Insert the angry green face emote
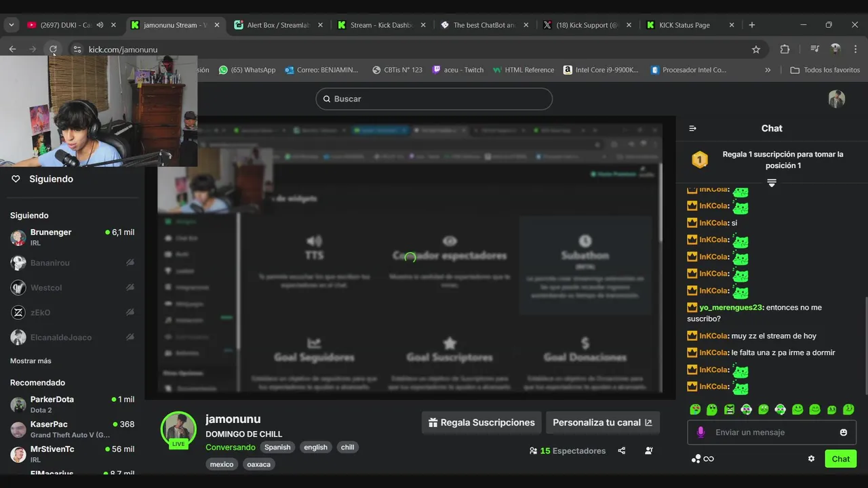The height and width of the screenshot is (488, 868). pyautogui.click(x=729, y=409)
